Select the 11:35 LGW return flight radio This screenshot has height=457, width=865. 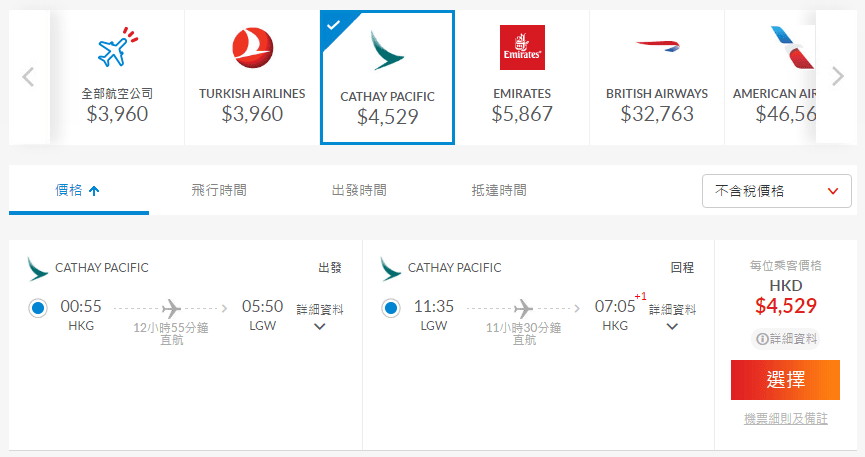pos(391,308)
